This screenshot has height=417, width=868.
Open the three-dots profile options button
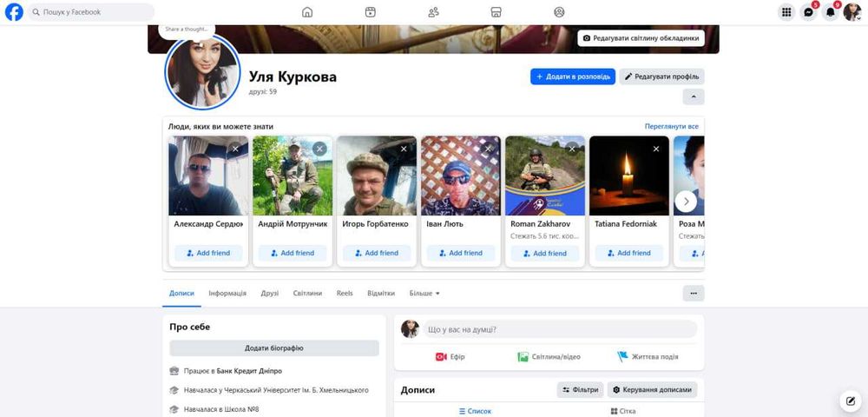point(694,294)
